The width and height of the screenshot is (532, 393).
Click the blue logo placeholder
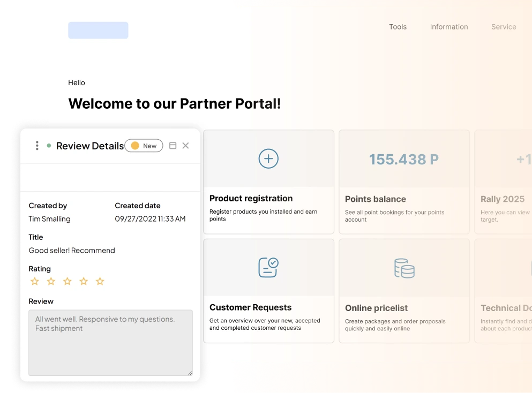point(98,30)
